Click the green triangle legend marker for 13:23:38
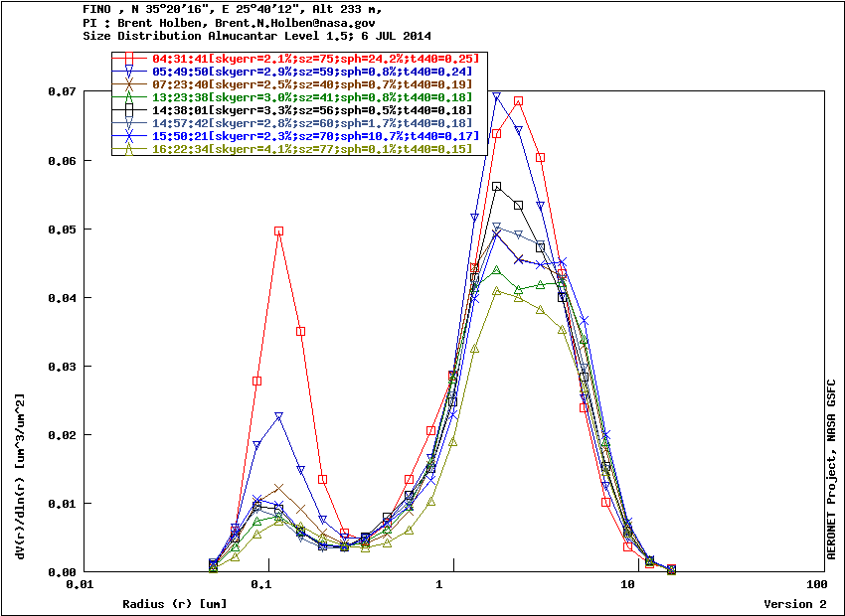 coord(129,97)
